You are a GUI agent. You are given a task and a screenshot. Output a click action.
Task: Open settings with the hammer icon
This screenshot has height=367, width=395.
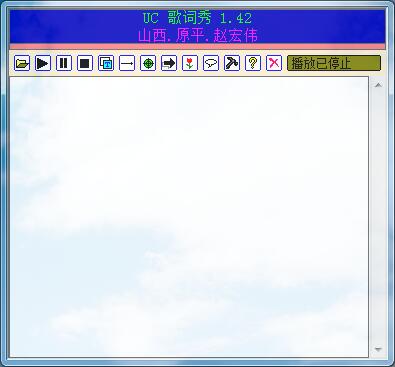click(232, 63)
